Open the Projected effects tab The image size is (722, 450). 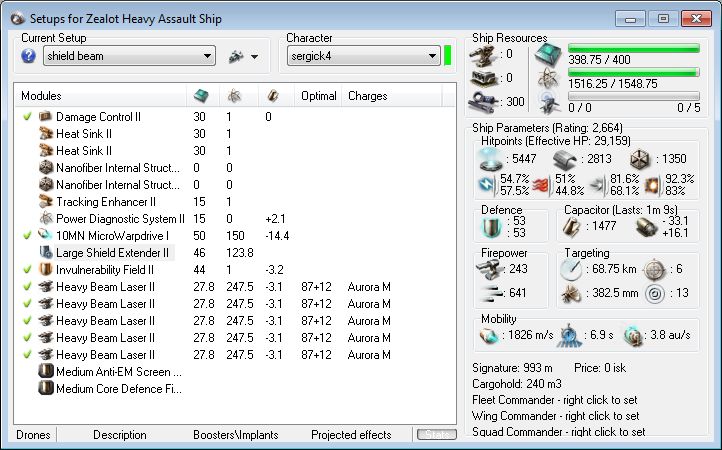coord(351,435)
